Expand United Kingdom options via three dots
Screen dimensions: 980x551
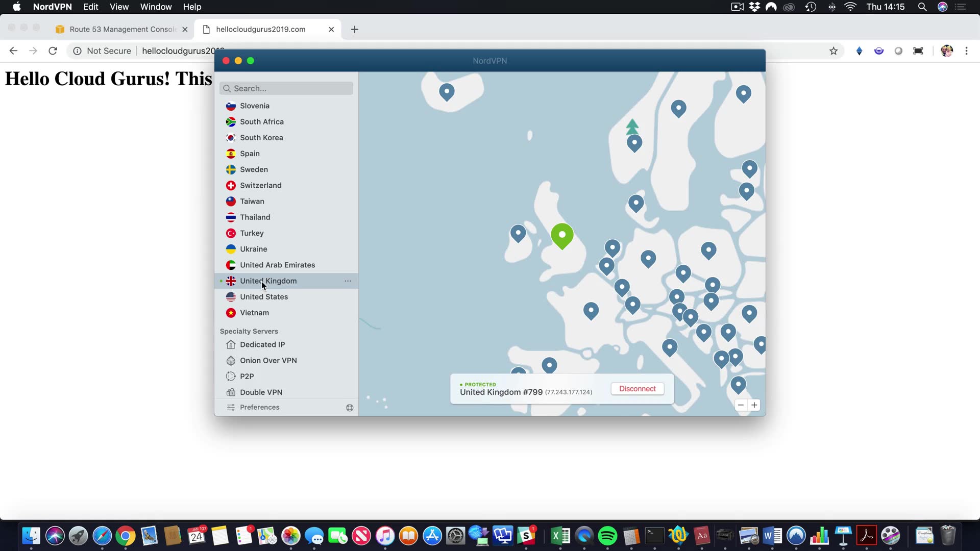point(348,281)
